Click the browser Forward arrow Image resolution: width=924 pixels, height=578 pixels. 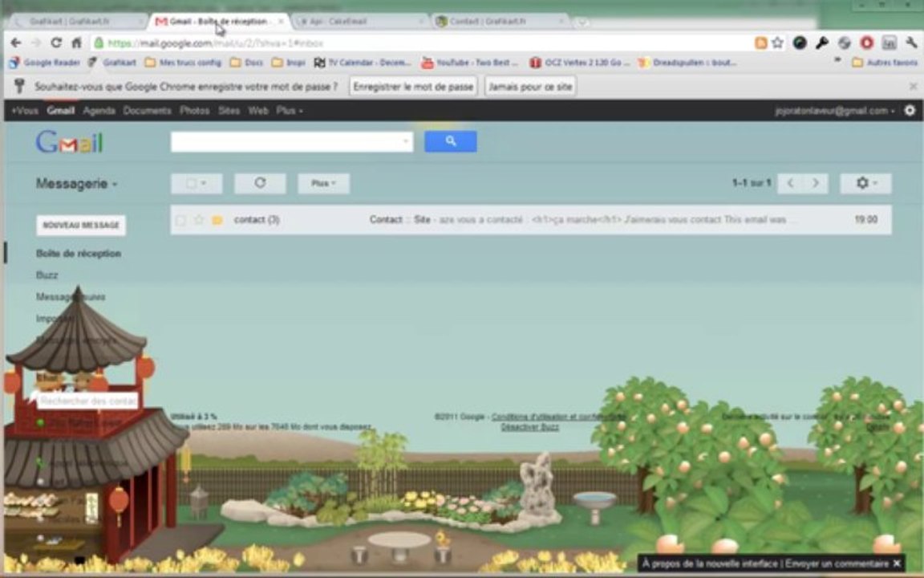point(36,43)
